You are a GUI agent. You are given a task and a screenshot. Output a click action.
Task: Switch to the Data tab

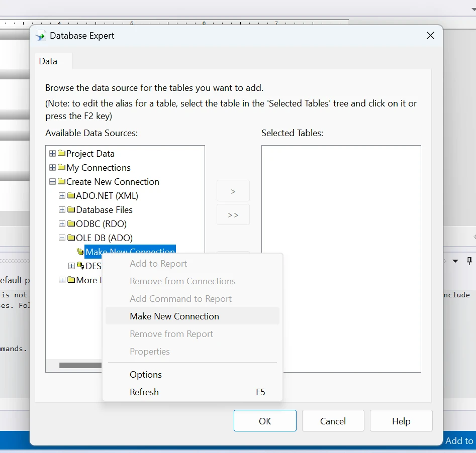pyautogui.click(x=48, y=61)
